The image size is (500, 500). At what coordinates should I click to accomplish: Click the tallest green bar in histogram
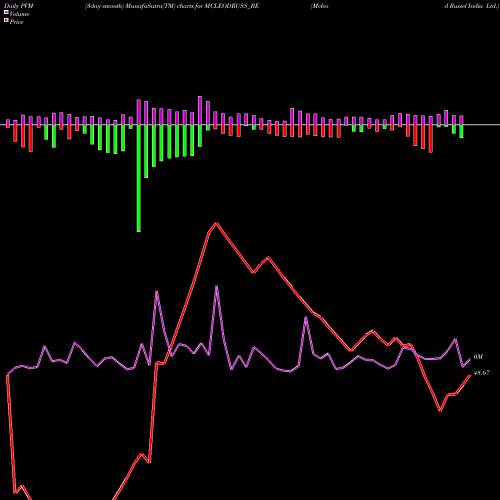coord(139,178)
